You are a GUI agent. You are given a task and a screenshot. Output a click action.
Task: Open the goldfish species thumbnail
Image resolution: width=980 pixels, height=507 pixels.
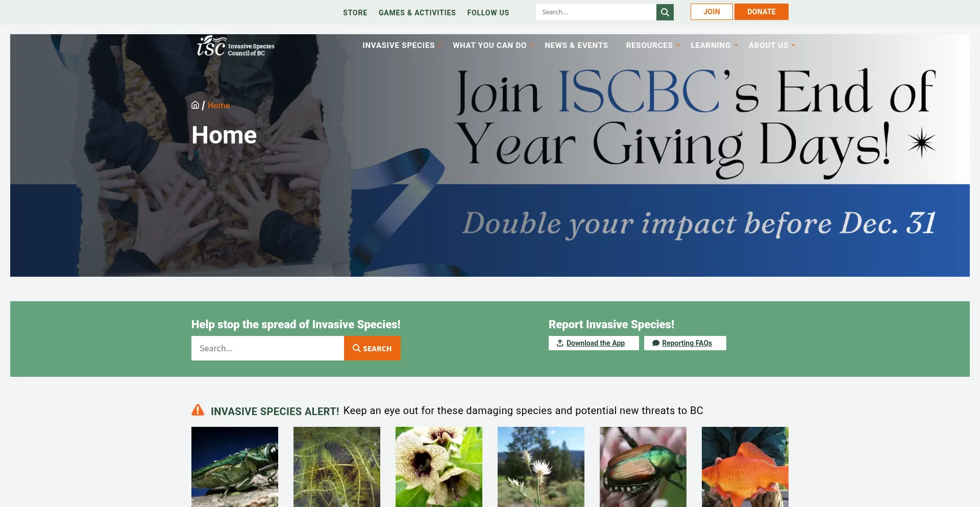(745, 467)
